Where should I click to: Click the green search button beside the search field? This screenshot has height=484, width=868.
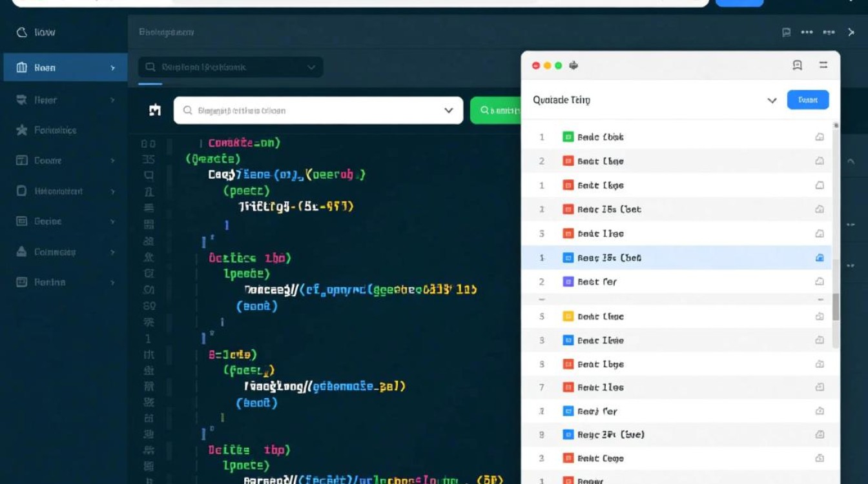click(x=496, y=110)
